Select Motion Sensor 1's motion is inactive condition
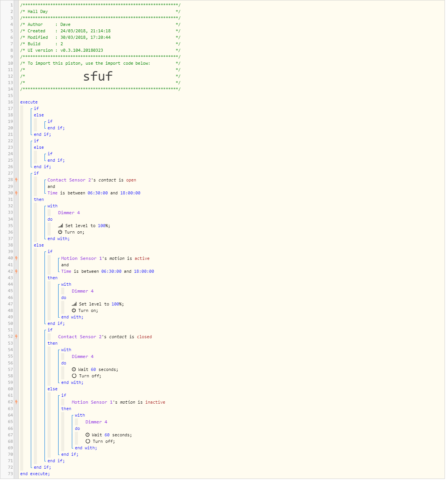448x482 pixels. click(119, 402)
